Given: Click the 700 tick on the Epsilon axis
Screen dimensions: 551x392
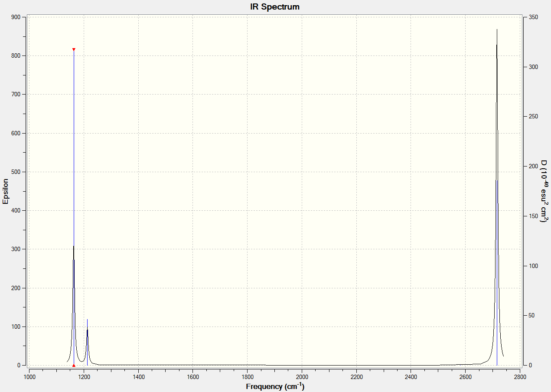Looking at the screenshot, I should pyautogui.click(x=16, y=94).
